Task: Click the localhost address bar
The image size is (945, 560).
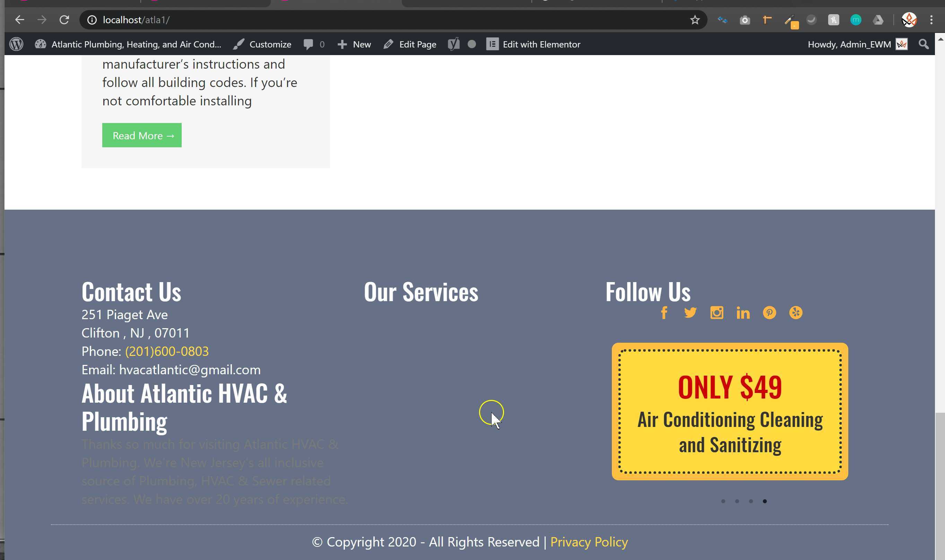Action: (x=378, y=20)
